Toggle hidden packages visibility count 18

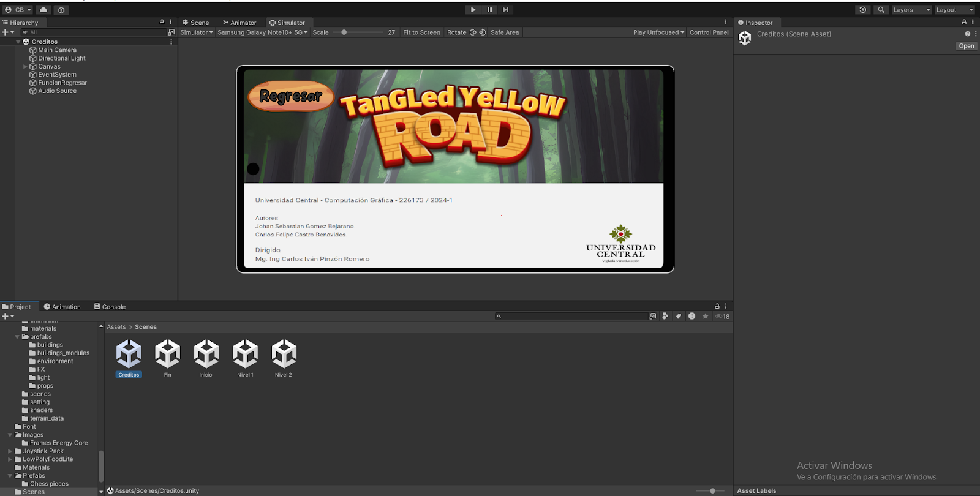(723, 317)
